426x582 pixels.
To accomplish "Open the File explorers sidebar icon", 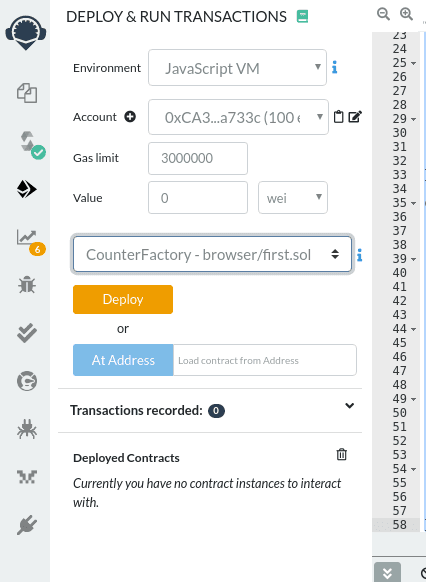I will coord(27,93).
